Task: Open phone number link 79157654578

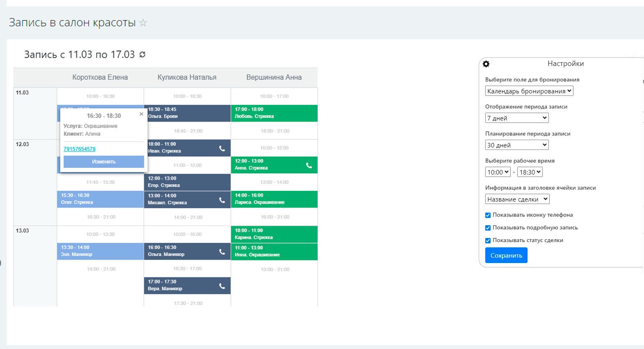Action: tap(80, 149)
